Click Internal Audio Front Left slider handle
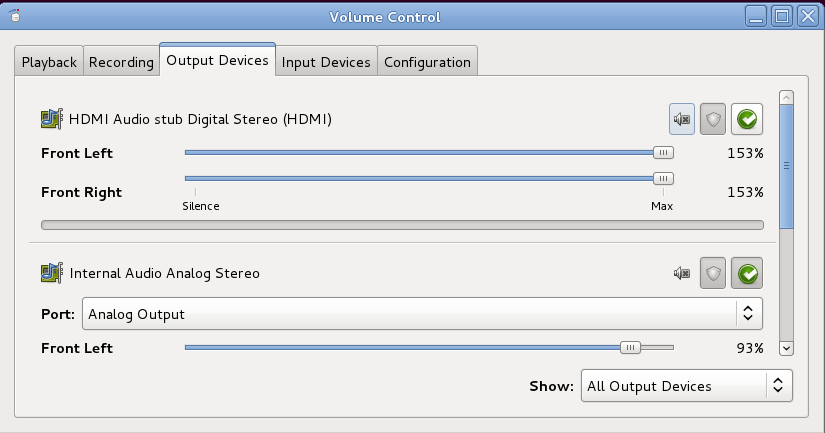Screen dimensions: 825x433 tap(630, 348)
